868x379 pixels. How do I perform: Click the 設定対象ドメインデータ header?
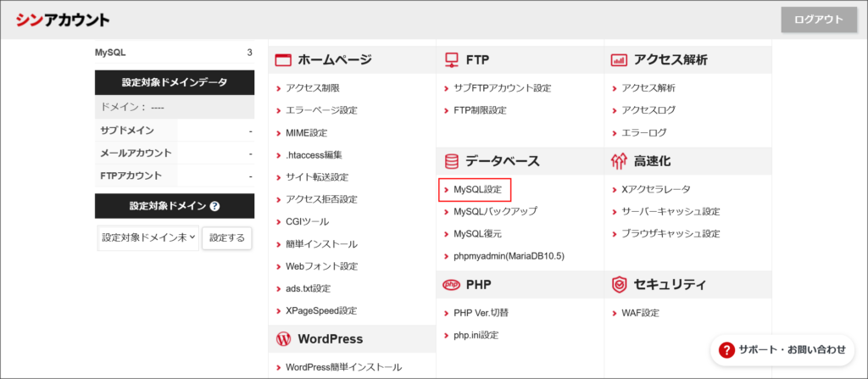tap(175, 82)
